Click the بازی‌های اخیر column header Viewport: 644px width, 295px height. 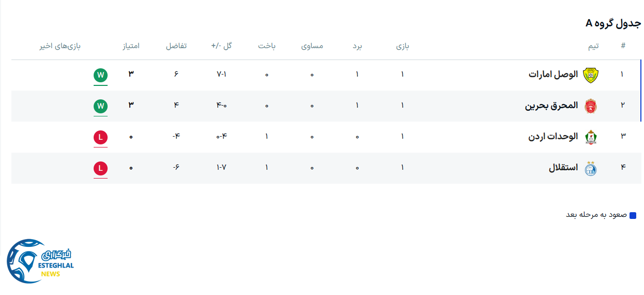pyautogui.click(x=60, y=46)
